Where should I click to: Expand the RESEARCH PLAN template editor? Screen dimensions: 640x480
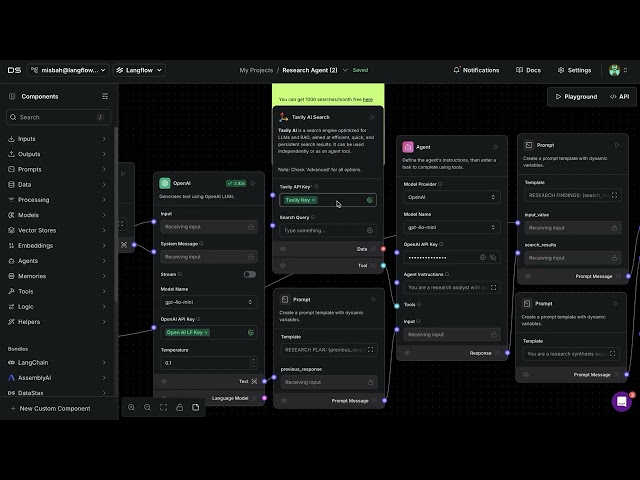point(370,350)
